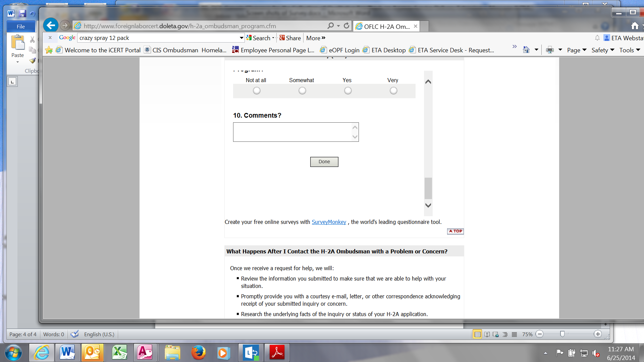This screenshot has height=362, width=644.
Task: Click the Word zoom slider handle
Action: pyautogui.click(x=562, y=334)
